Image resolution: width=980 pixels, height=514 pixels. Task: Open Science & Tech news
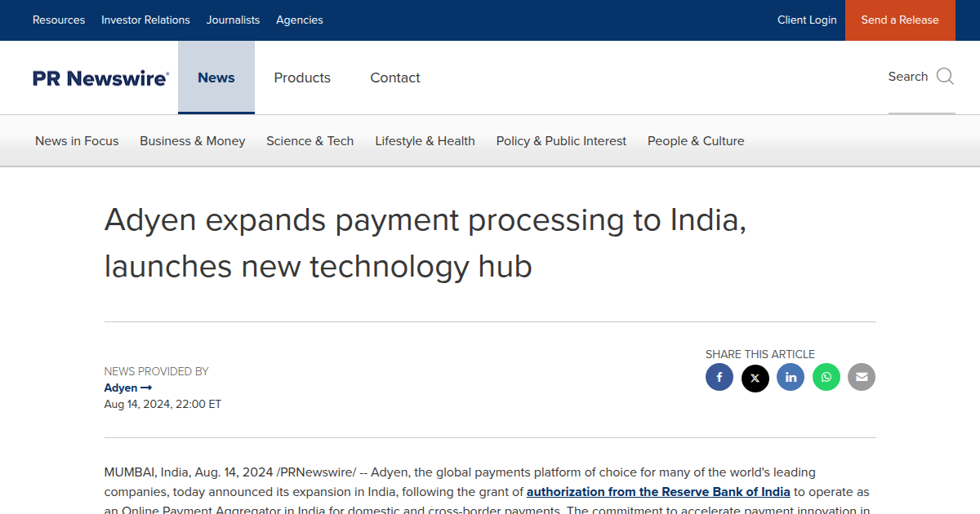pos(310,140)
